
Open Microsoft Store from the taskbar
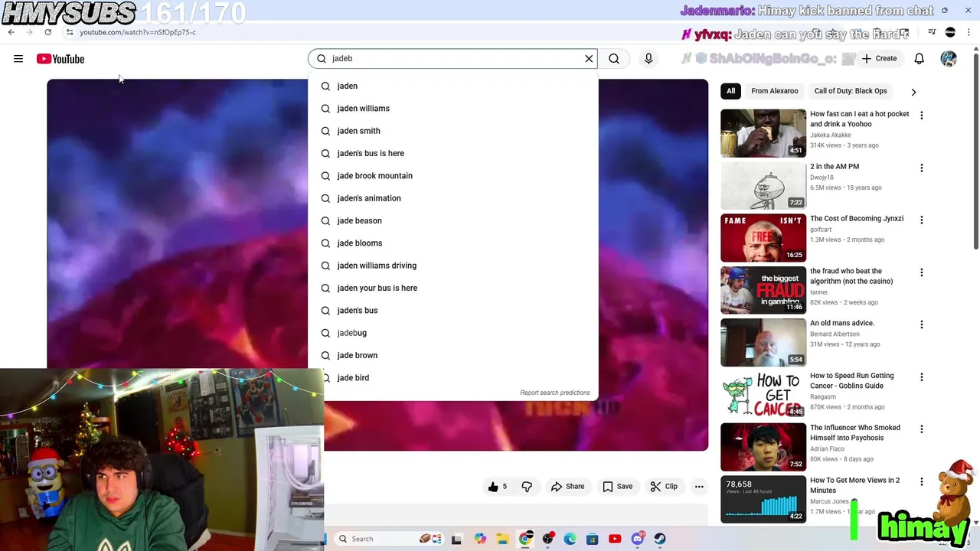[x=592, y=539]
